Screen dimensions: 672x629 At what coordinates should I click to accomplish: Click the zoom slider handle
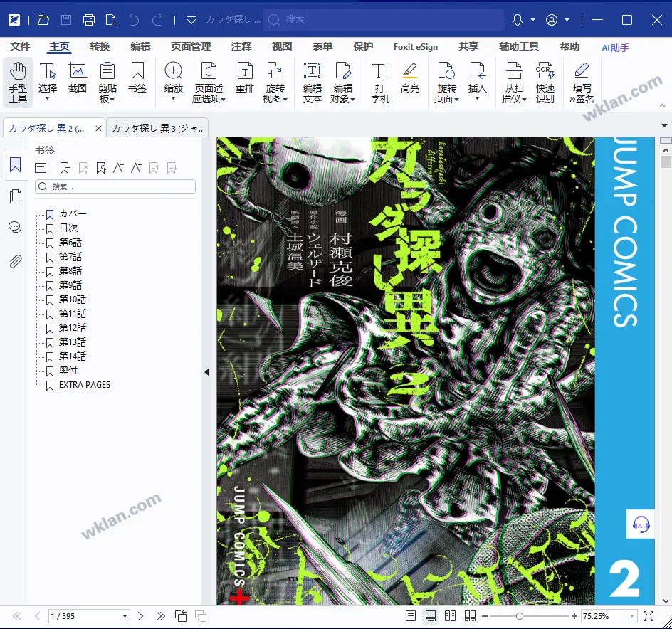520,616
